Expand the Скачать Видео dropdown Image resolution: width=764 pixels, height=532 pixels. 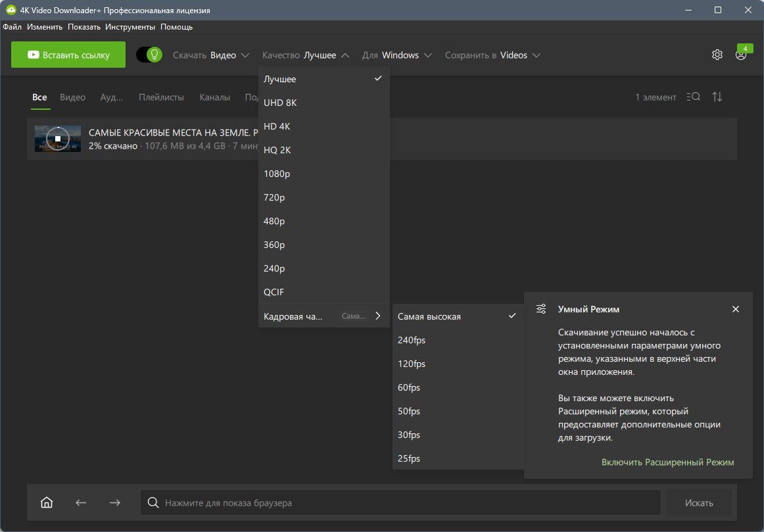pos(211,55)
